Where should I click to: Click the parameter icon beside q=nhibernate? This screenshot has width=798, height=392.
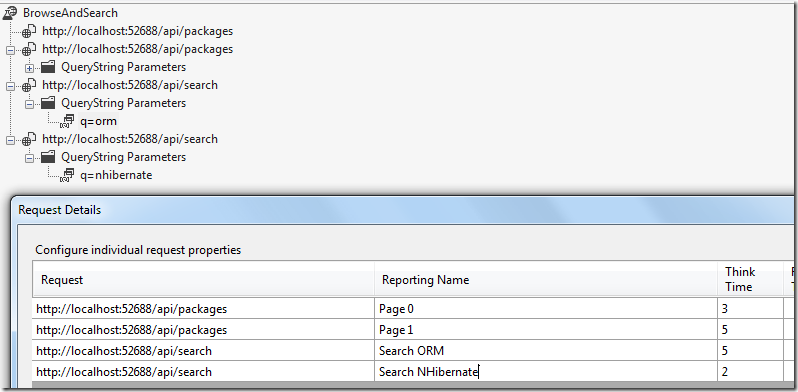point(67,175)
